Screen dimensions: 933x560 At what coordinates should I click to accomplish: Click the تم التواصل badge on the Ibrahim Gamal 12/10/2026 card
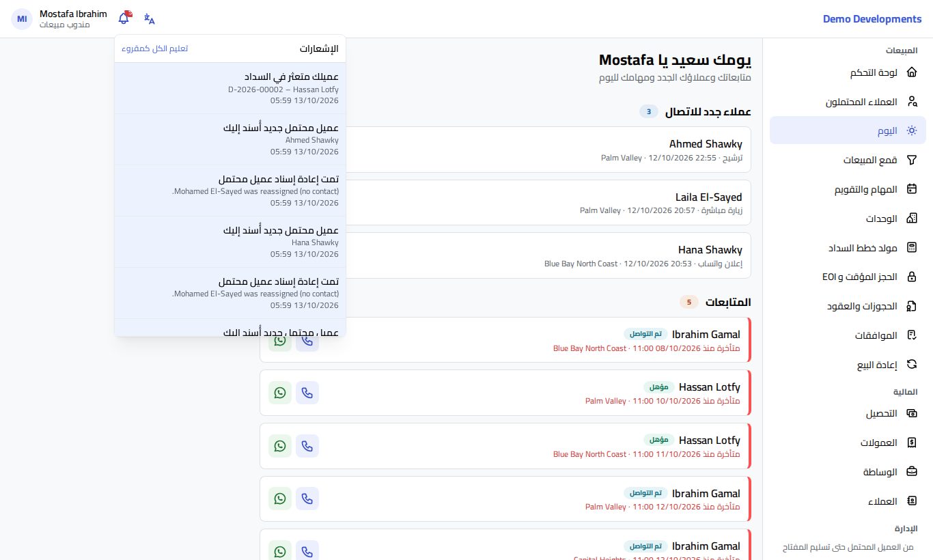(x=645, y=493)
